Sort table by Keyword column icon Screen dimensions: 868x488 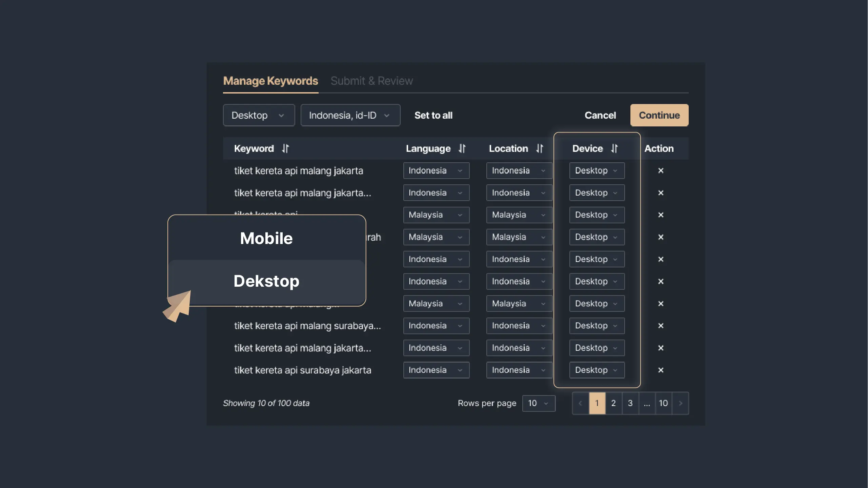(x=285, y=148)
